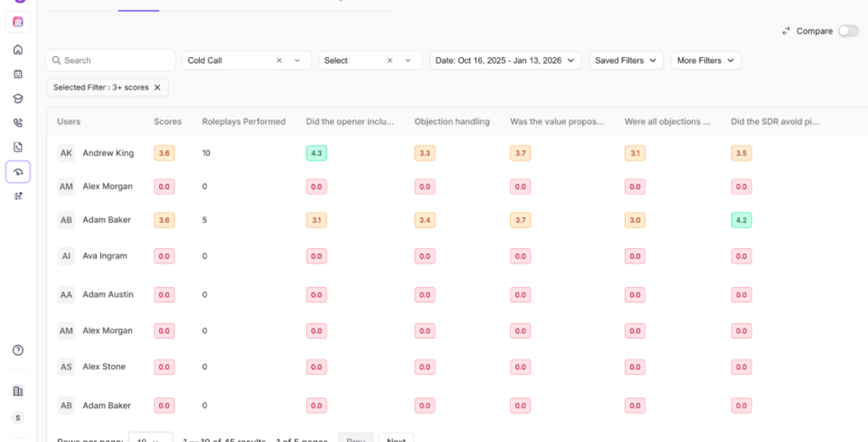Open the home icon in sidebar
This screenshot has width=868, height=442.
[18, 50]
